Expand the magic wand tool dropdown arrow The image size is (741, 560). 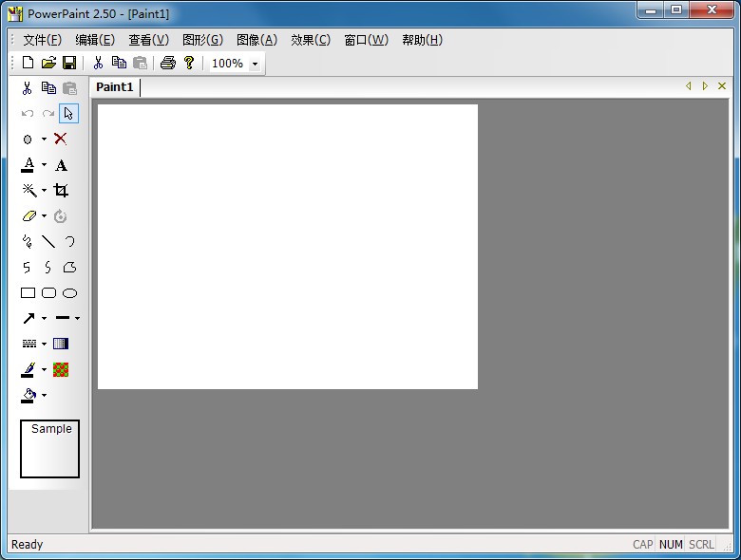44,190
